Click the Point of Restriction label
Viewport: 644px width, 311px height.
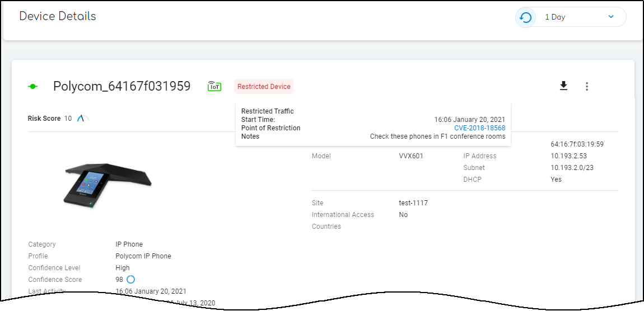coord(270,128)
